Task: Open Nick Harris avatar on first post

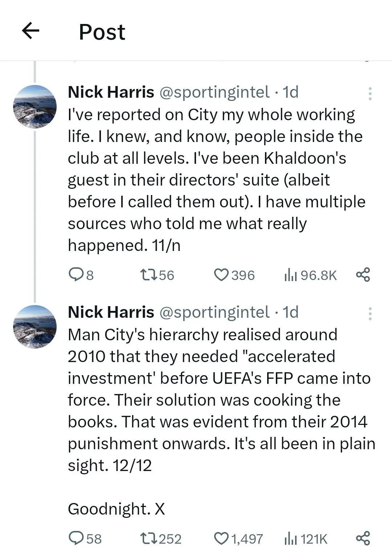Action: tap(35, 106)
